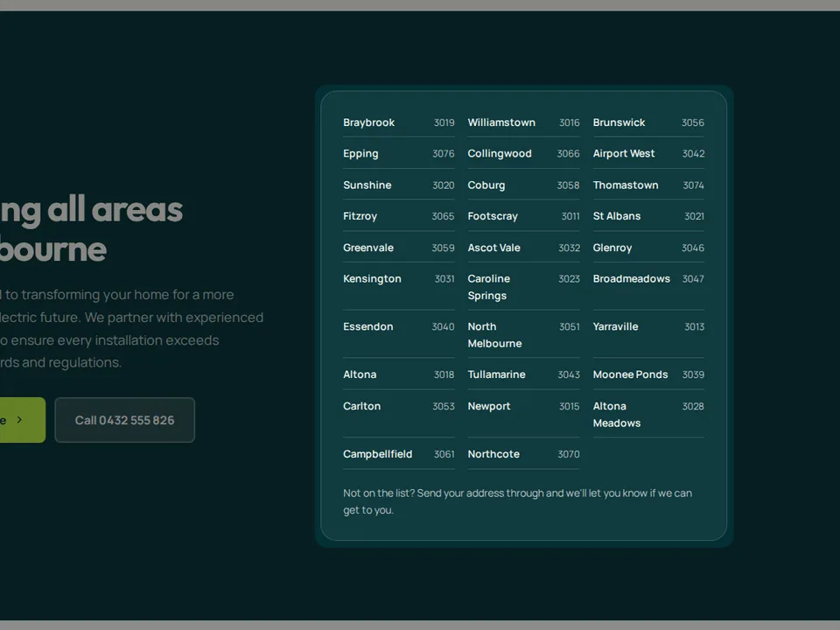Click postcode 3076 next to Epping
Viewport: 840px width, 630px height.
click(443, 154)
